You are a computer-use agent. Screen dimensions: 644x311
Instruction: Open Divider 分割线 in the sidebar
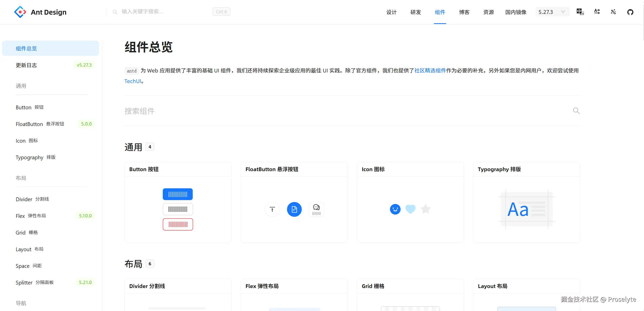pos(51,199)
